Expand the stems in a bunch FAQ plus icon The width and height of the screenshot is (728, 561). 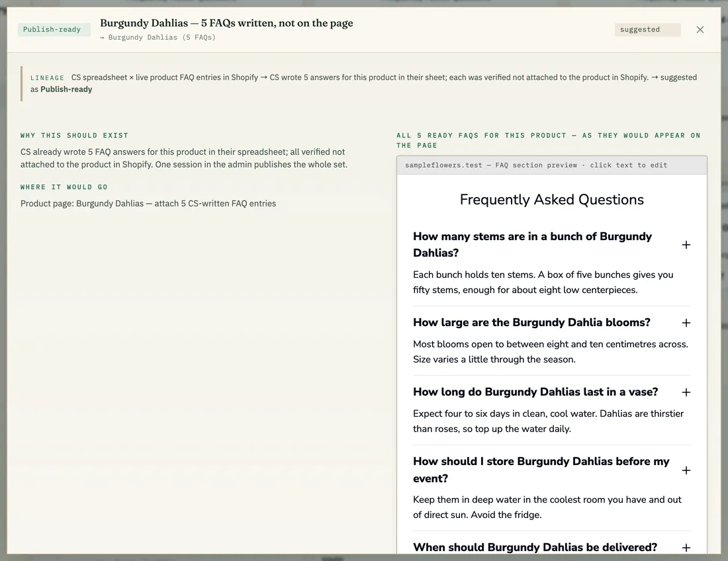pos(686,245)
